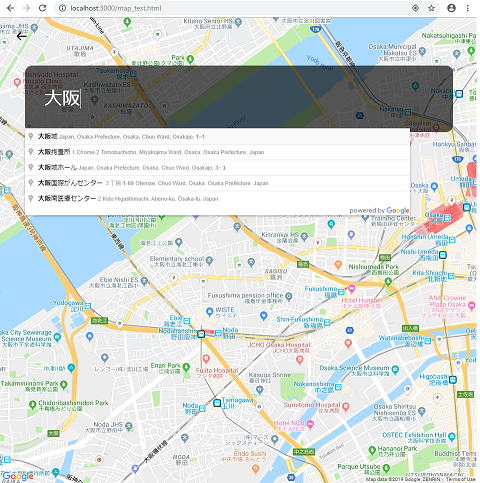Click the Nakanoshima station icon
The width and height of the screenshot is (480, 483).
pos(338,387)
